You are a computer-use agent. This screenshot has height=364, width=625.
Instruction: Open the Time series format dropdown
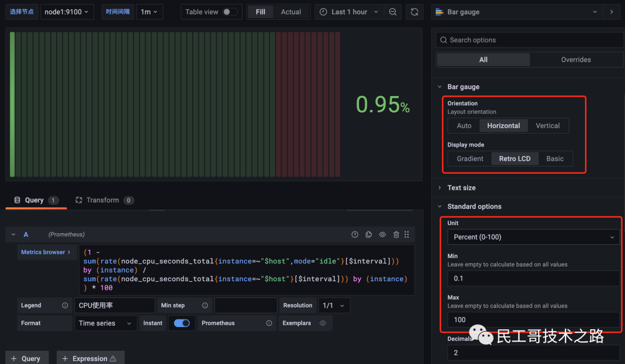click(106, 323)
